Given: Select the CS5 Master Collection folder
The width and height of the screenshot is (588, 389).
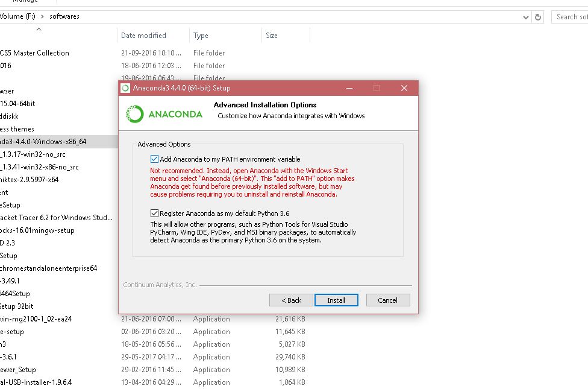Looking at the screenshot, I should click(34, 53).
